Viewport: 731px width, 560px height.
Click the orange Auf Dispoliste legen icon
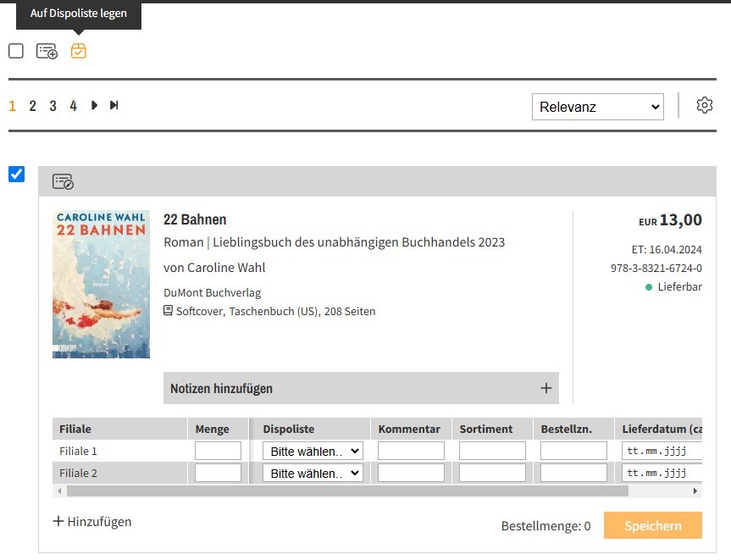tap(78, 51)
